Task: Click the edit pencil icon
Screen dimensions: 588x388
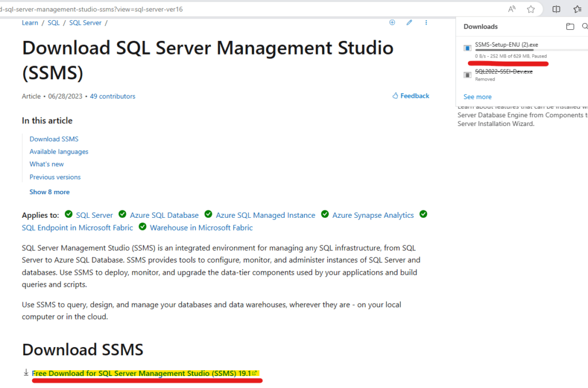Action: point(409,22)
